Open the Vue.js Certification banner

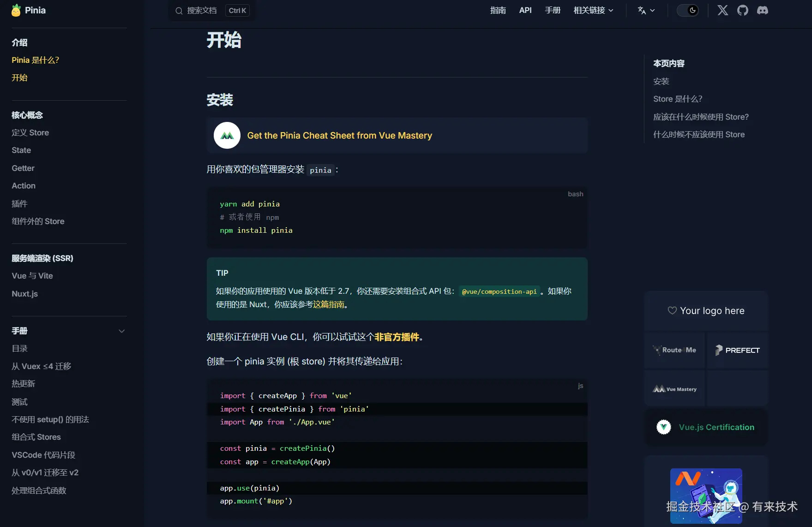(706, 427)
